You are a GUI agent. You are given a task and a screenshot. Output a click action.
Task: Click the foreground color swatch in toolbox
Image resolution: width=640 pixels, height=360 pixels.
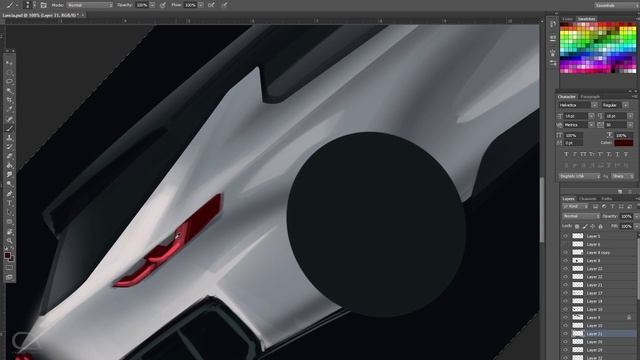click(7, 256)
